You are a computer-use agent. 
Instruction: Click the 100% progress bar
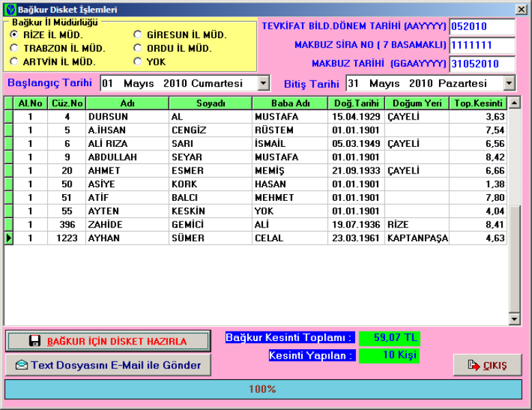263,389
